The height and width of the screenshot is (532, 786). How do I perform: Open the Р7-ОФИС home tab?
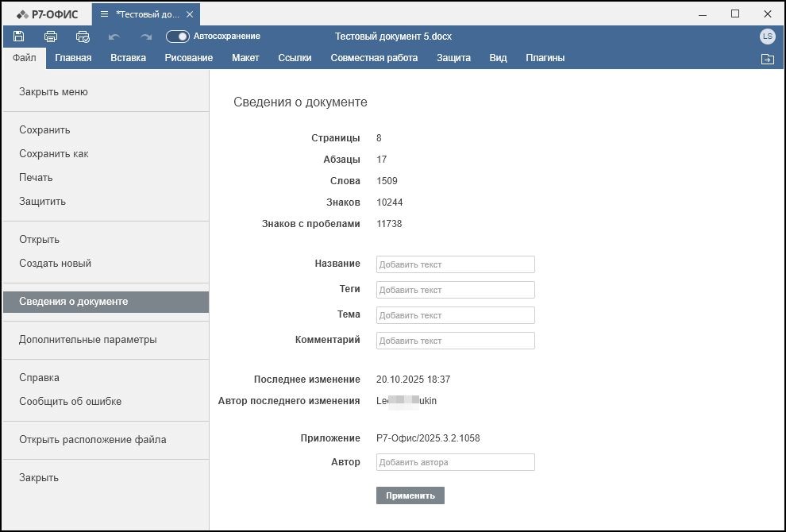coord(47,14)
